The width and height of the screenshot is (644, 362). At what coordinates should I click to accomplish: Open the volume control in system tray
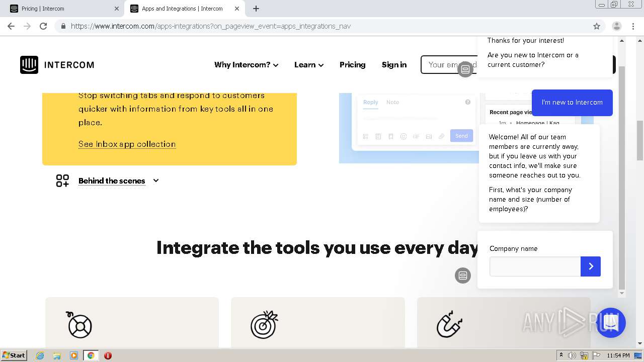click(x=572, y=355)
